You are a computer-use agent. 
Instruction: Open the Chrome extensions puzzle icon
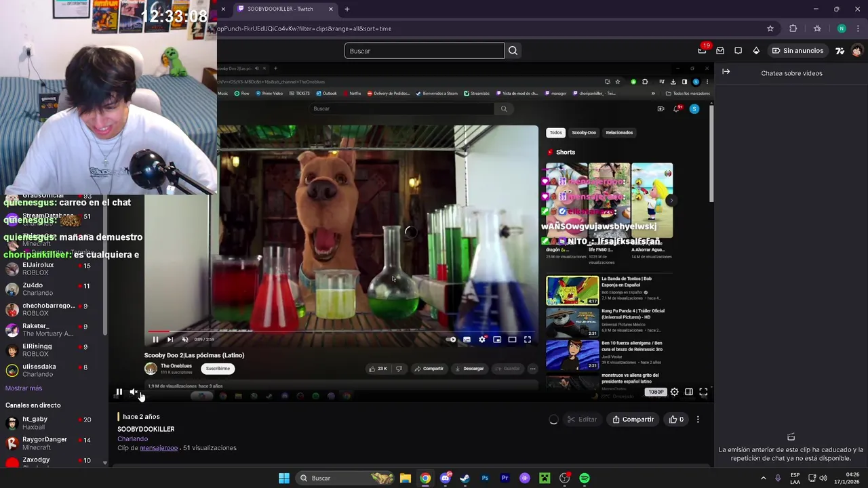click(x=793, y=28)
